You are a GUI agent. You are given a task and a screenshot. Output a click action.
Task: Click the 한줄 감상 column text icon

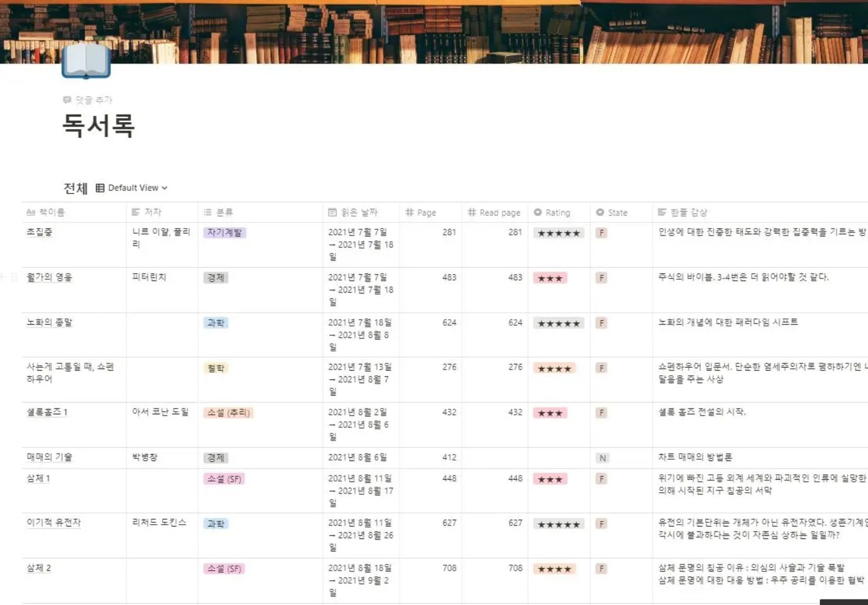tap(662, 212)
